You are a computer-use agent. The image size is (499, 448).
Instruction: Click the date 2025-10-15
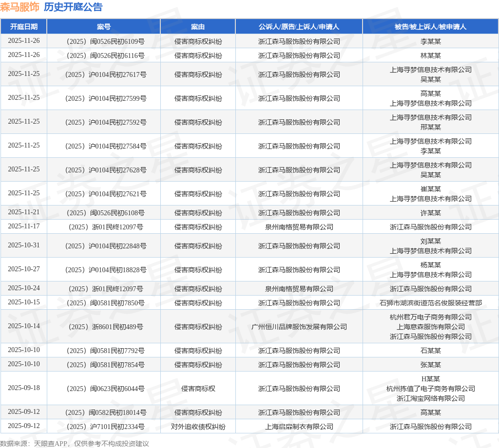click(24, 302)
